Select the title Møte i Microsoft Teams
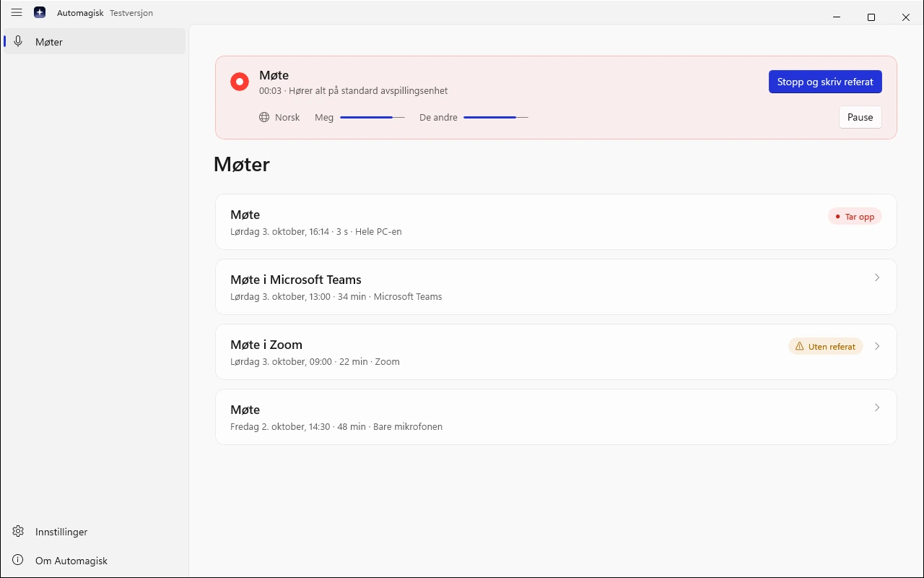924x578 pixels. click(296, 280)
